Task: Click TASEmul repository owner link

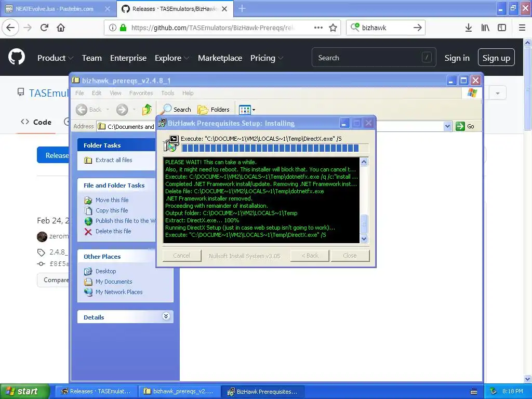Action: point(49,93)
